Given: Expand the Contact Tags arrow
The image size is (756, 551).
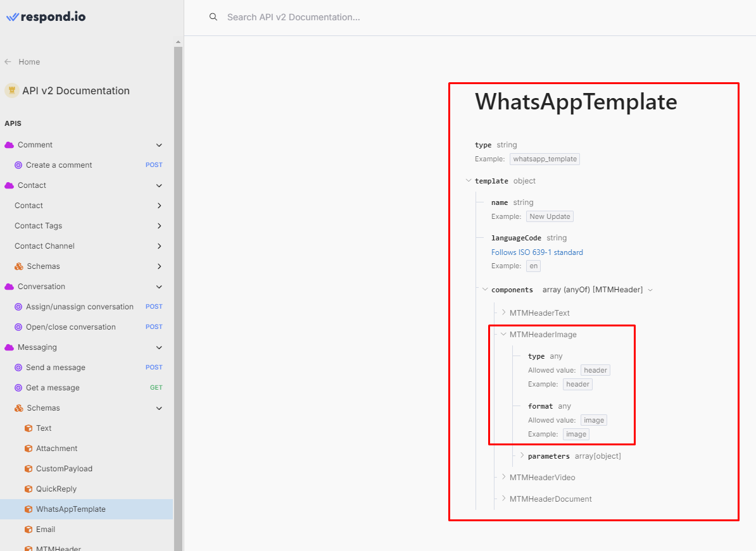Looking at the screenshot, I should tap(159, 226).
